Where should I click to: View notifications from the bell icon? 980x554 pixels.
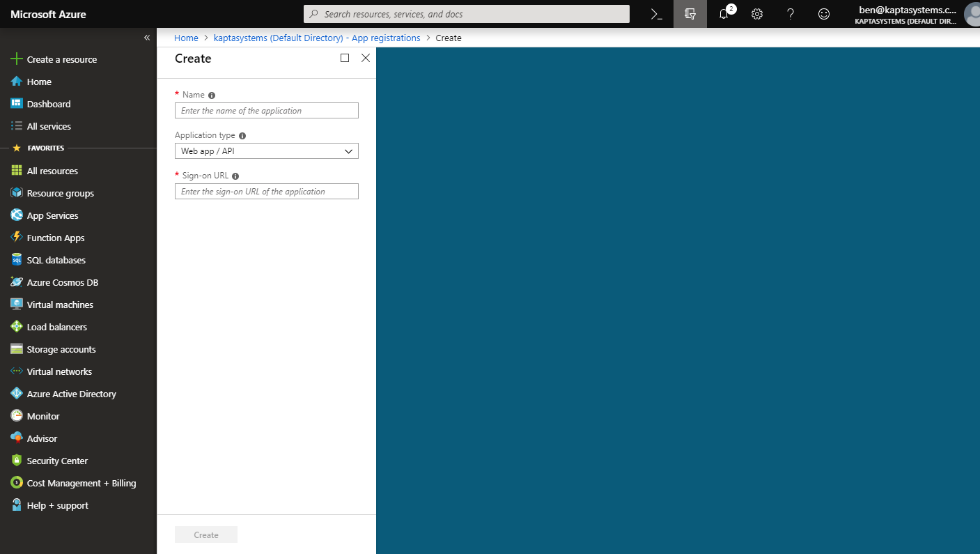[x=723, y=14]
